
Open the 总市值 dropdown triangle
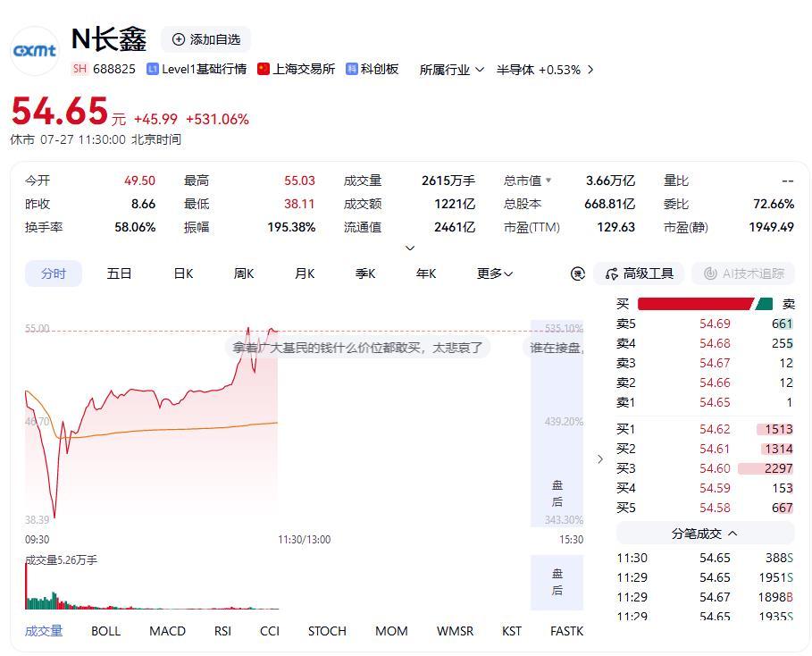pyautogui.click(x=548, y=181)
